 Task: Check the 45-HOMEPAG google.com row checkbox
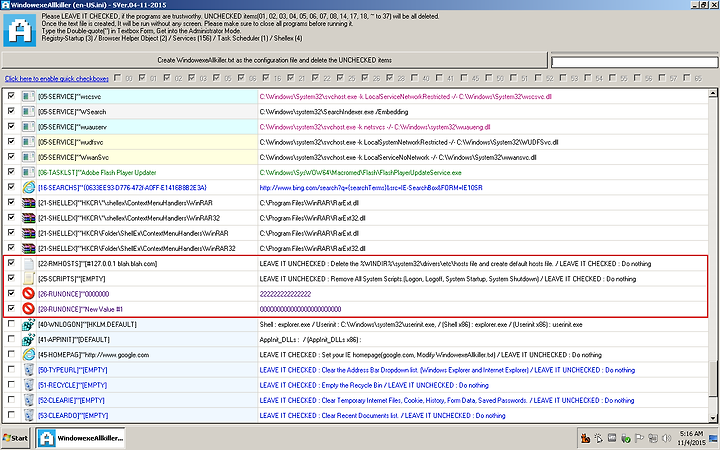pyautogui.click(x=11, y=354)
